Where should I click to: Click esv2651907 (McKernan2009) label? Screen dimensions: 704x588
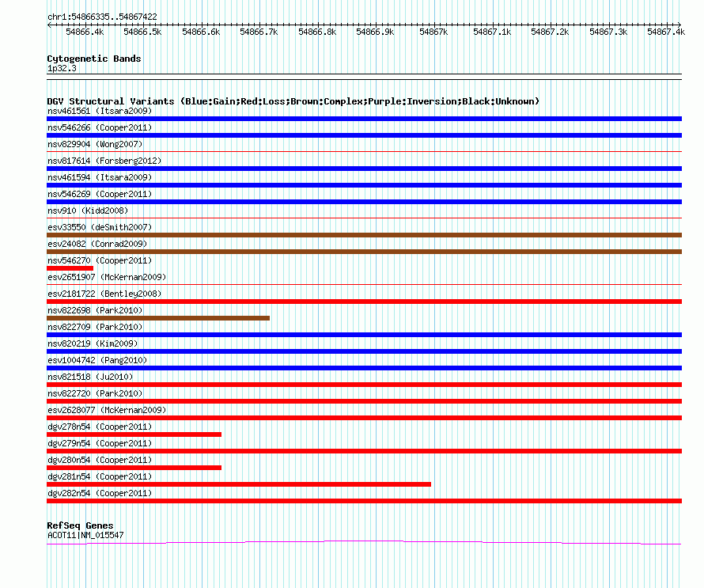coord(107,277)
